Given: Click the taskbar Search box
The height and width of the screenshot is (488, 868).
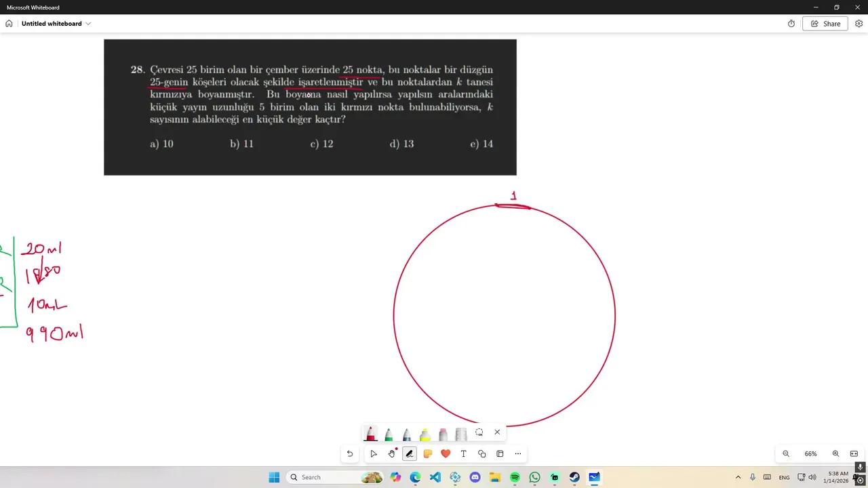Looking at the screenshot, I should coord(336,477).
